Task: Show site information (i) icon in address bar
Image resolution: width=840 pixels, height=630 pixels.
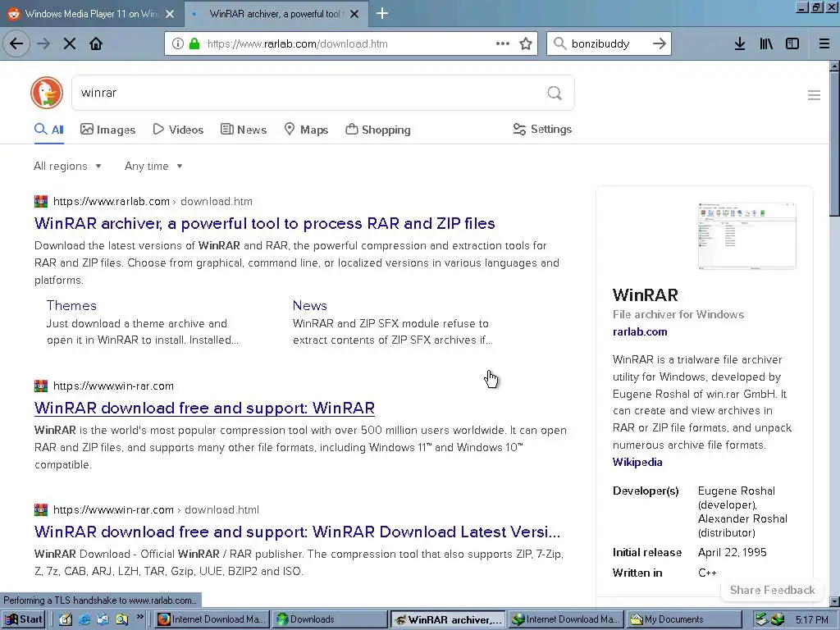Action: tap(177, 44)
